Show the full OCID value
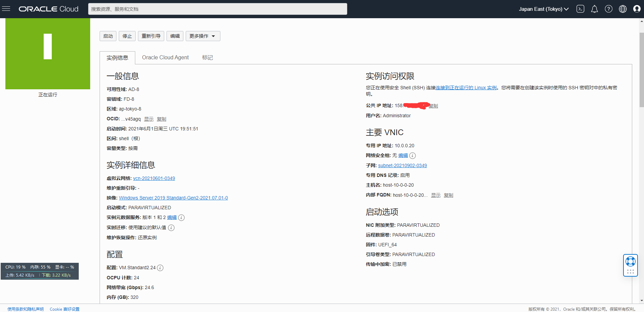The height and width of the screenshot is (312, 644). 149,119
